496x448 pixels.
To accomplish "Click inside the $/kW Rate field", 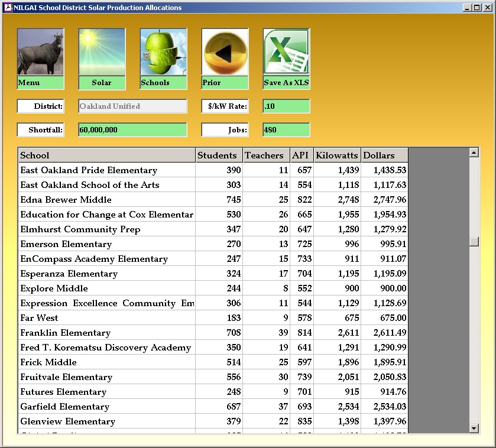I will pos(286,106).
